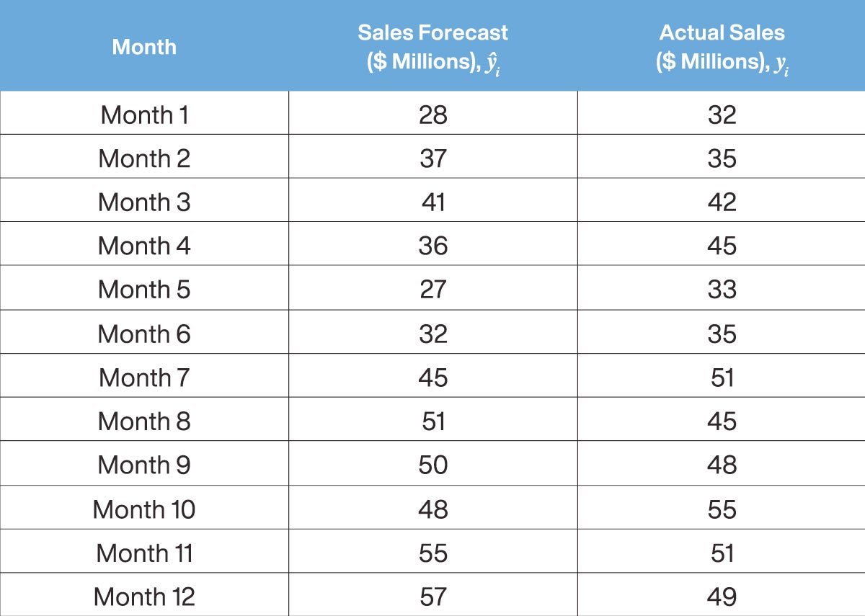Select Month 5 actual sales value 33

722,290
